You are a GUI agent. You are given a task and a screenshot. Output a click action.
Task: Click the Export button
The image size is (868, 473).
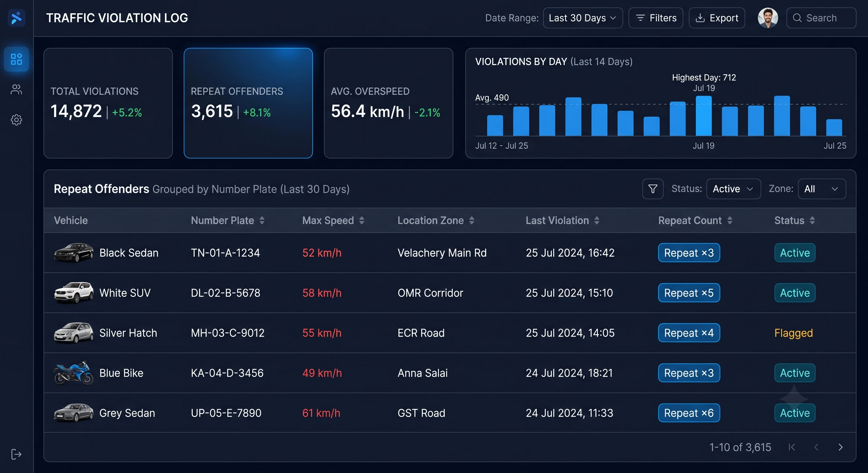(x=716, y=18)
